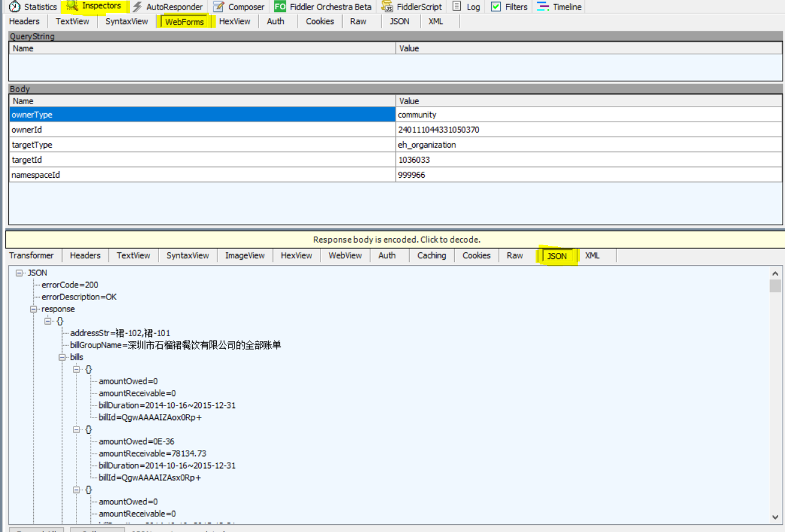
Task: Collapse the JSON root node
Action: click(20, 273)
